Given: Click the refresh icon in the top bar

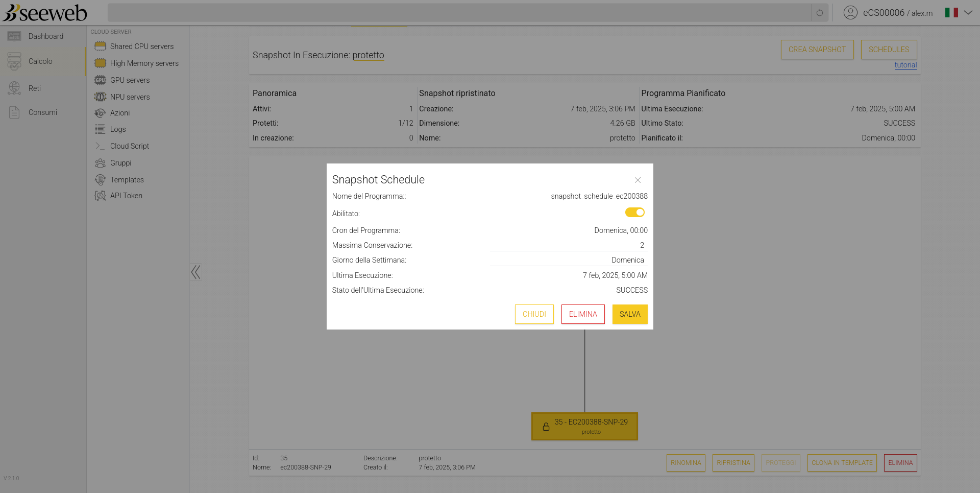Looking at the screenshot, I should coord(820,13).
